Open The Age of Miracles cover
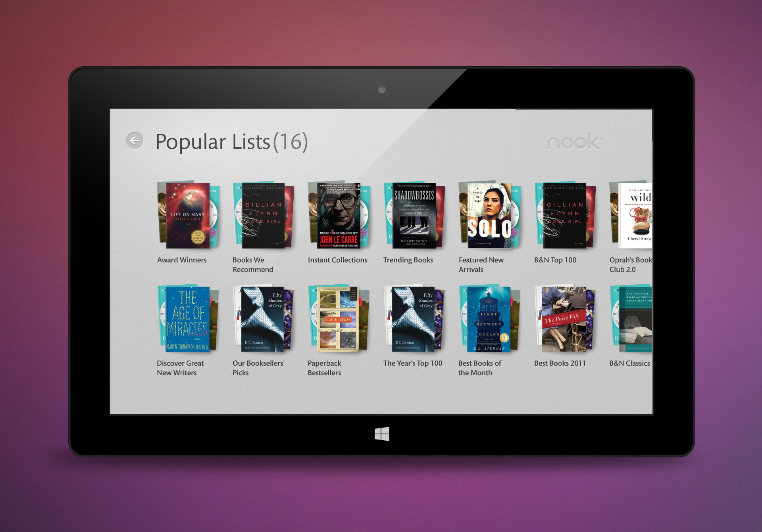 pos(187,319)
